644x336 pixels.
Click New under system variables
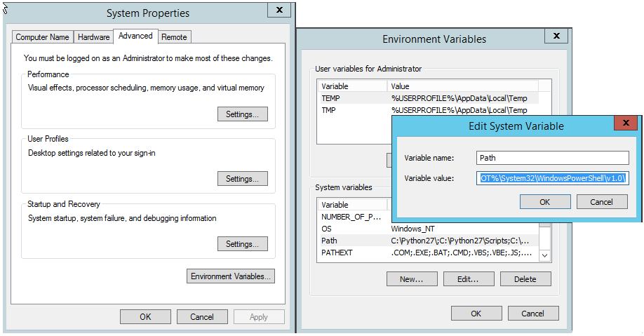(x=411, y=279)
